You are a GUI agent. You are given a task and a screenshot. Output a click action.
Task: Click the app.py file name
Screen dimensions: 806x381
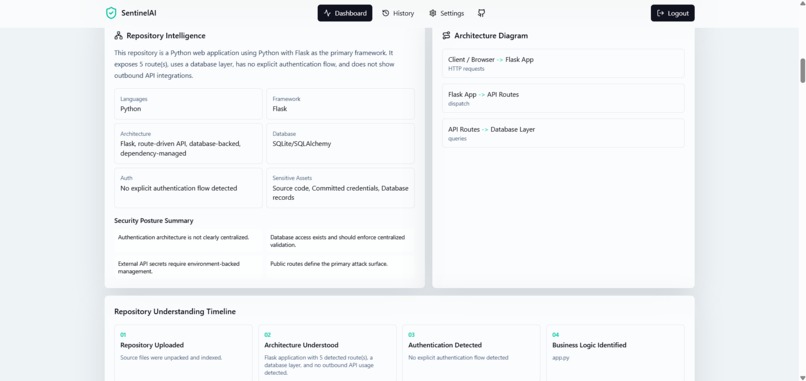[x=561, y=357]
